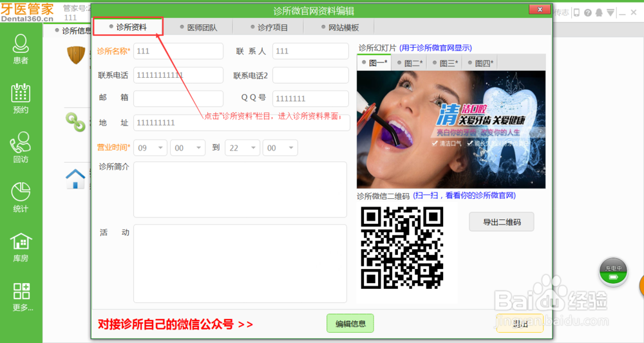The height and width of the screenshot is (343, 644).
Task: Click the 传志 username in title bar
Action: [561, 13]
